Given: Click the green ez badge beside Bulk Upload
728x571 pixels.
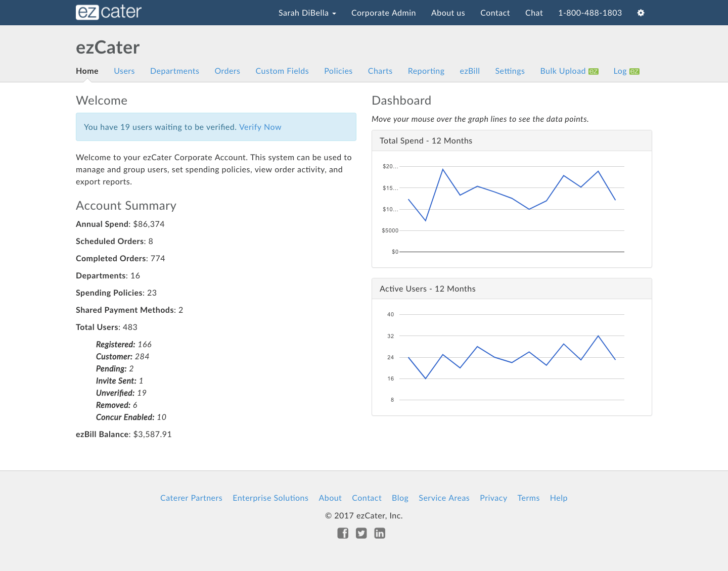Looking at the screenshot, I should 594,71.
